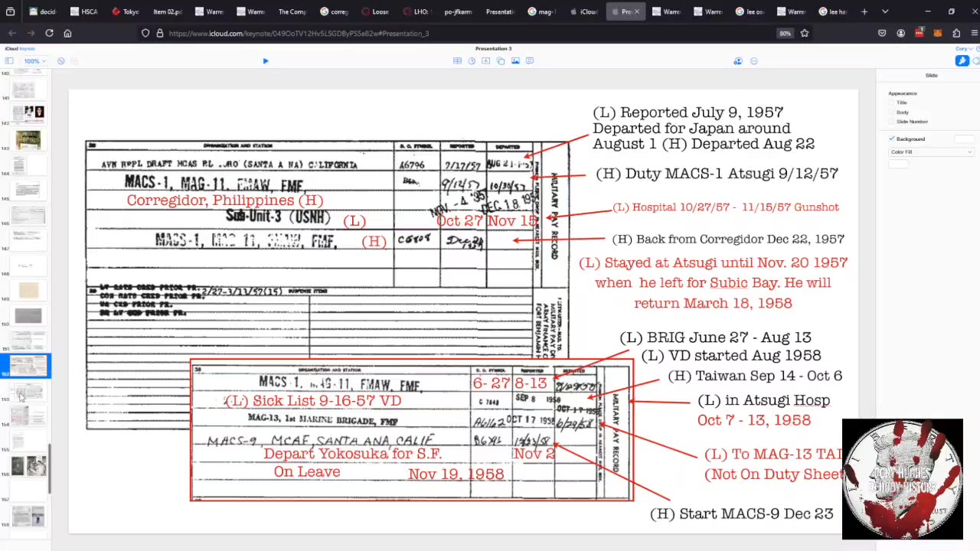
Task: Select text '(H) Start MACS-9 Dec 23'
Action: (741, 514)
